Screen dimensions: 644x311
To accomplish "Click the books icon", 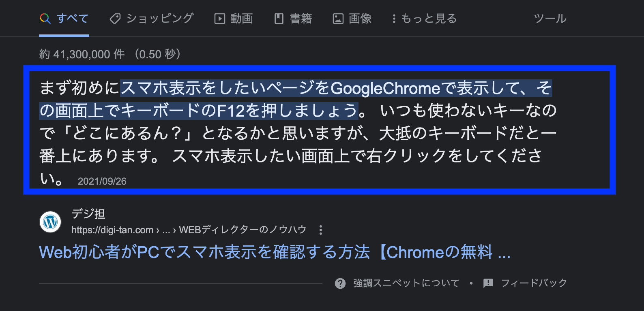I will pyautogui.click(x=279, y=19).
